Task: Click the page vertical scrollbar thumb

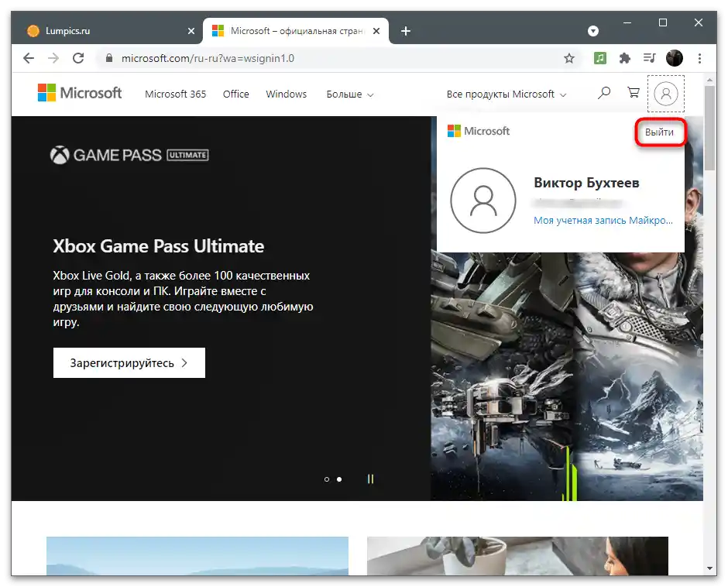Action: [x=709, y=129]
